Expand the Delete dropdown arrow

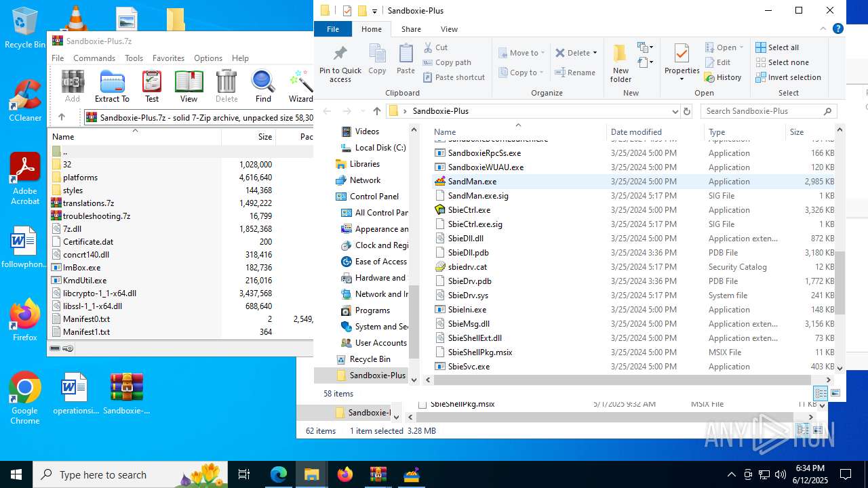click(595, 53)
